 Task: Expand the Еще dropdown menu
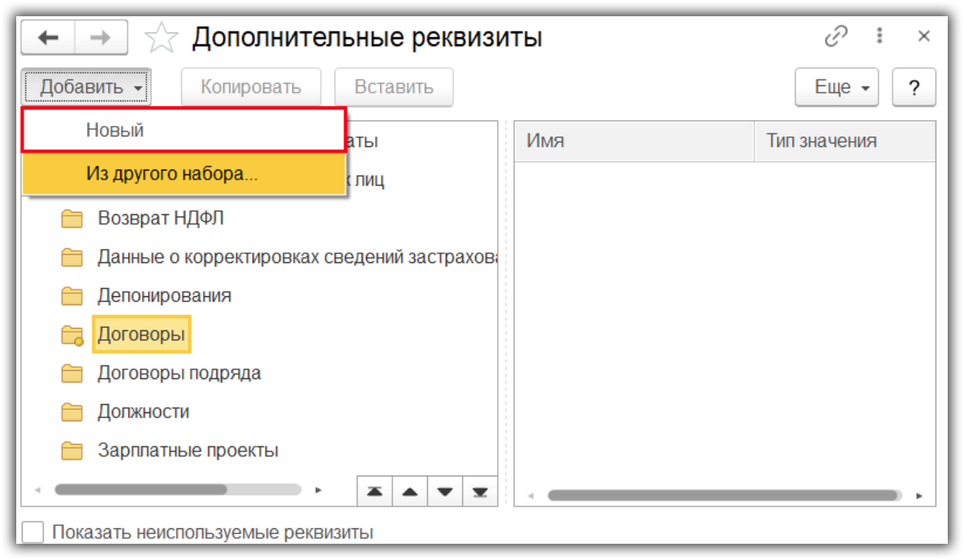[836, 87]
